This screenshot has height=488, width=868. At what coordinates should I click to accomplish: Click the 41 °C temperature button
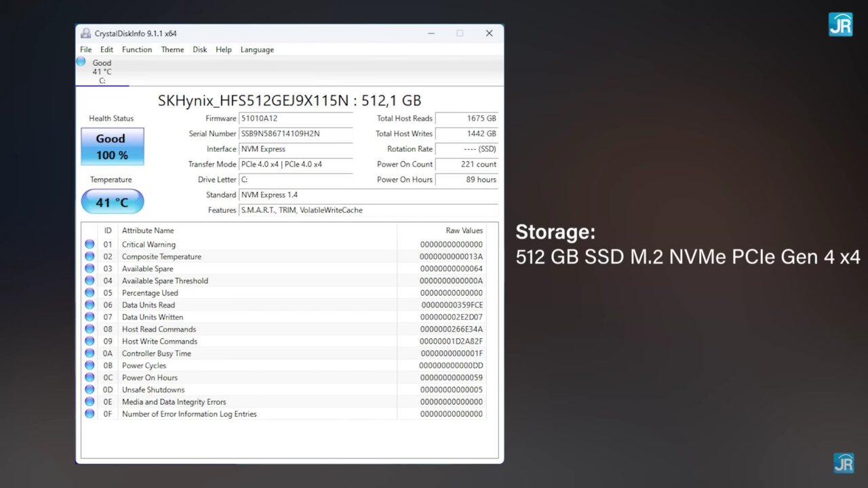(x=112, y=202)
